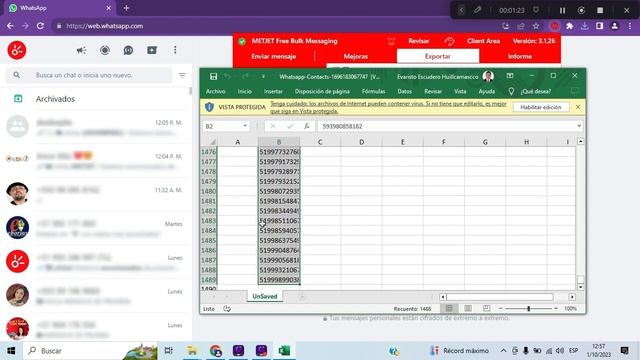Image resolution: width=640 pixels, height=360 pixels.
Task: Open the Insertar ribbon tab
Action: [273, 91]
